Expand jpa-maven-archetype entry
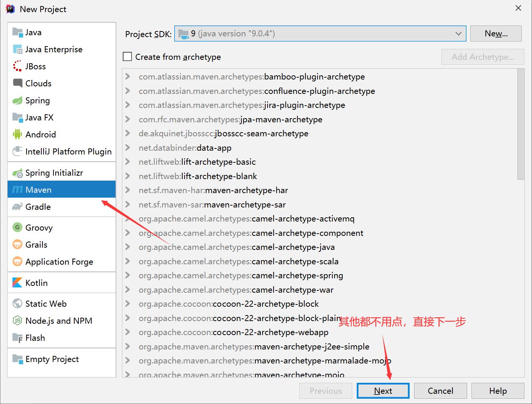This screenshot has width=532, height=404. click(128, 119)
